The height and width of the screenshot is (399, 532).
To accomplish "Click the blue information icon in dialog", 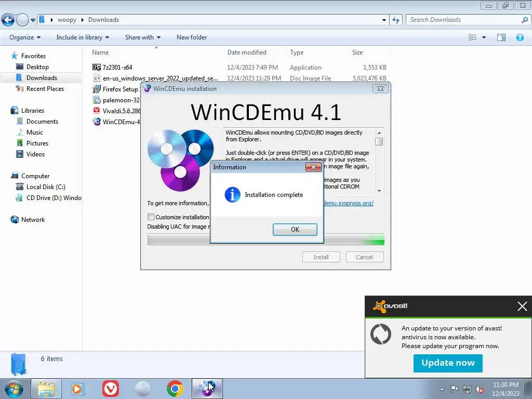I will point(232,195).
